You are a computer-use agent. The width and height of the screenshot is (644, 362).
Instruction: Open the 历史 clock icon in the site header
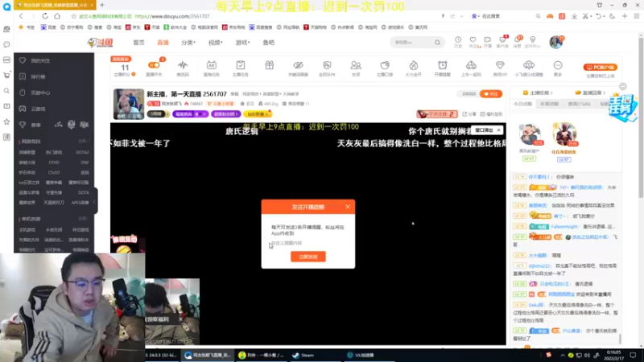[x=458, y=39]
